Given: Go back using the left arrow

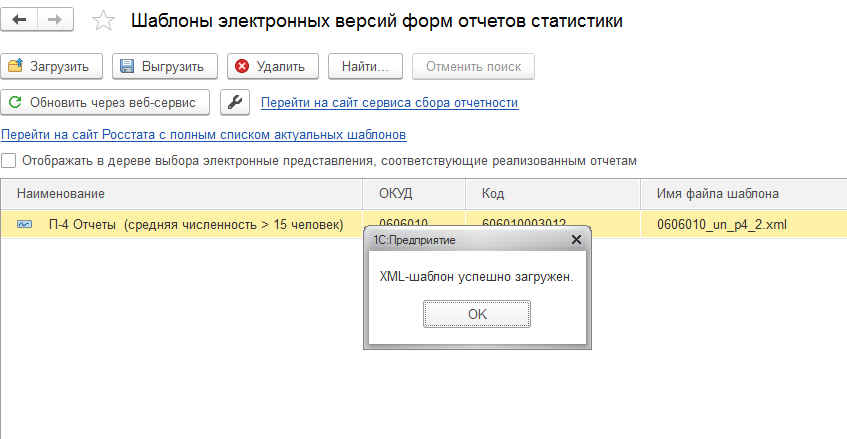Looking at the screenshot, I should 19,21.
